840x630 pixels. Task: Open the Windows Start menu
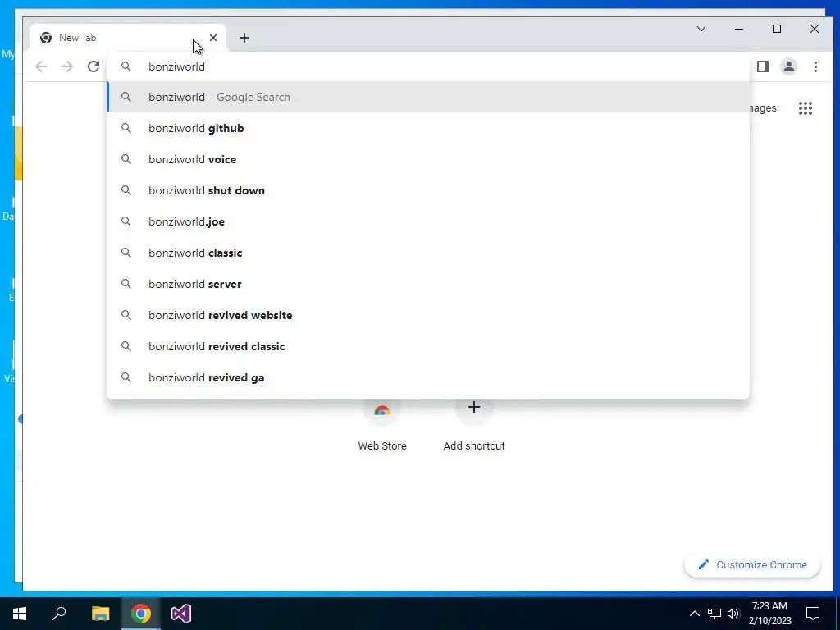pos(20,614)
